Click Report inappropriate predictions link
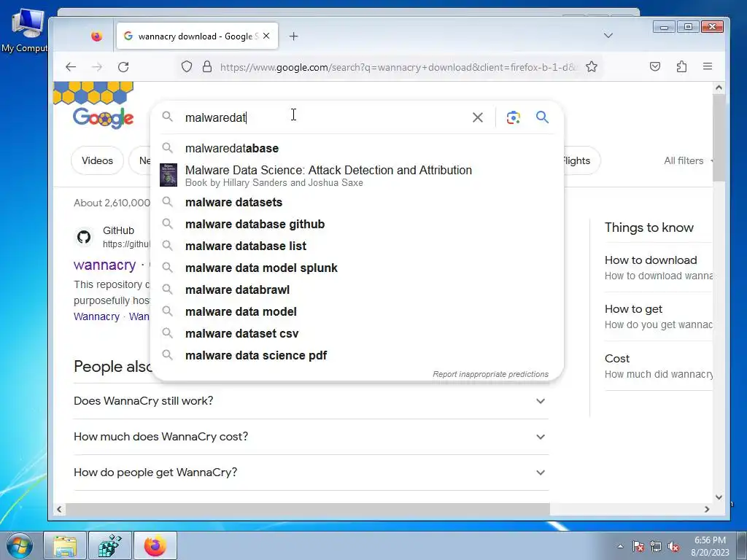 (x=490, y=374)
